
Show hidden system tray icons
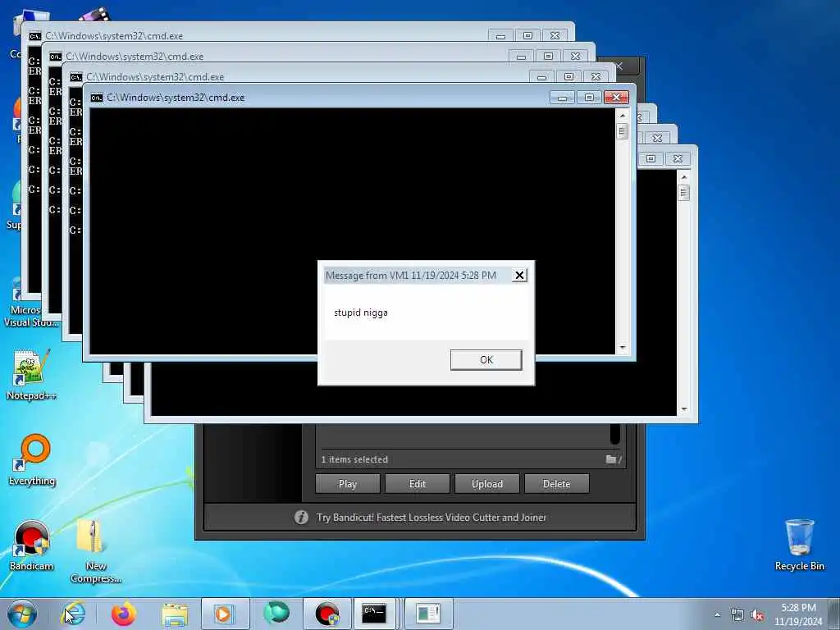[x=717, y=615]
